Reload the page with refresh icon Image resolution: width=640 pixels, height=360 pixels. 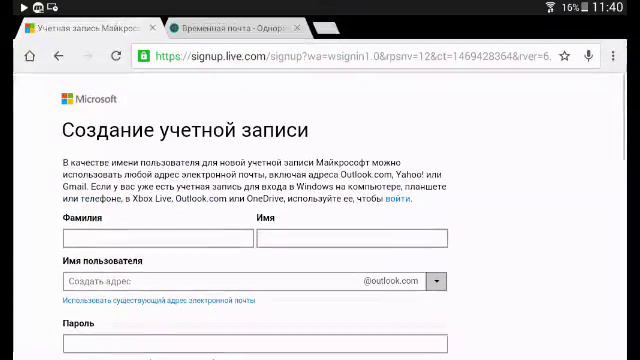tap(116, 56)
